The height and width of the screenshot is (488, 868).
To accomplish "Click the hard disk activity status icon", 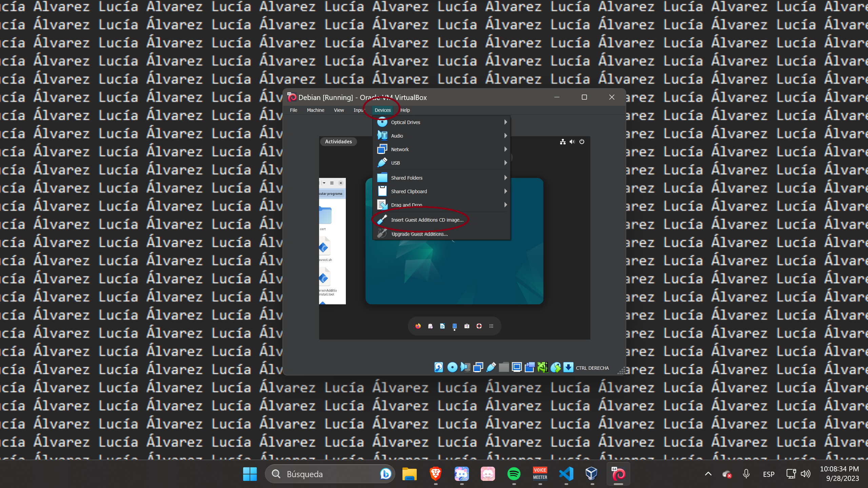I will [x=438, y=367].
